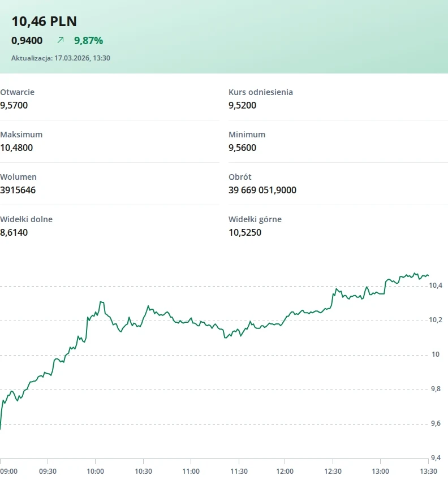Click the 9,6 price axis label

[x=436, y=423]
